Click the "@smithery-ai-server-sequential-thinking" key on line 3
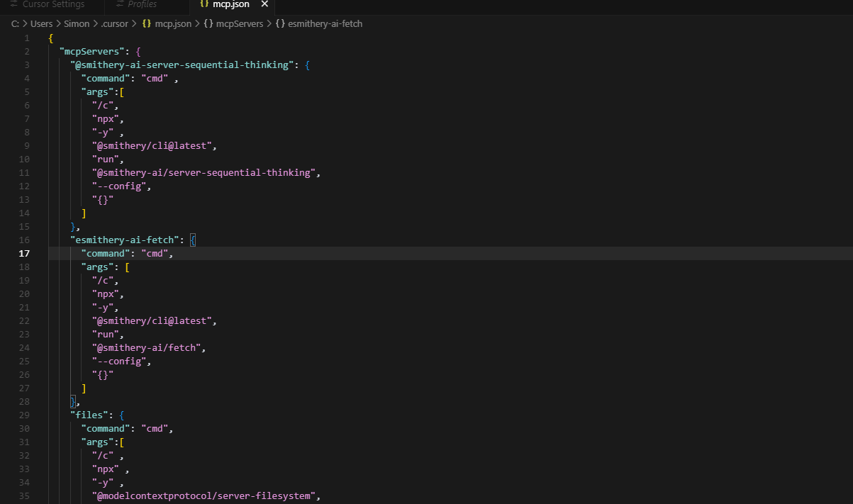 [x=182, y=65]
